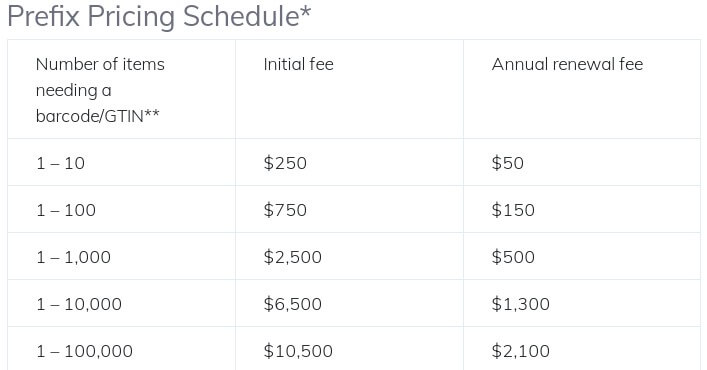
Task: Click the $250 initial fee cell
Action: 349,162
